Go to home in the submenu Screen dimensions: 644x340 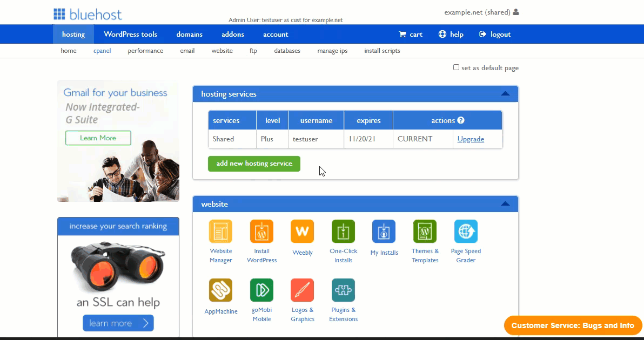point(69,51)
